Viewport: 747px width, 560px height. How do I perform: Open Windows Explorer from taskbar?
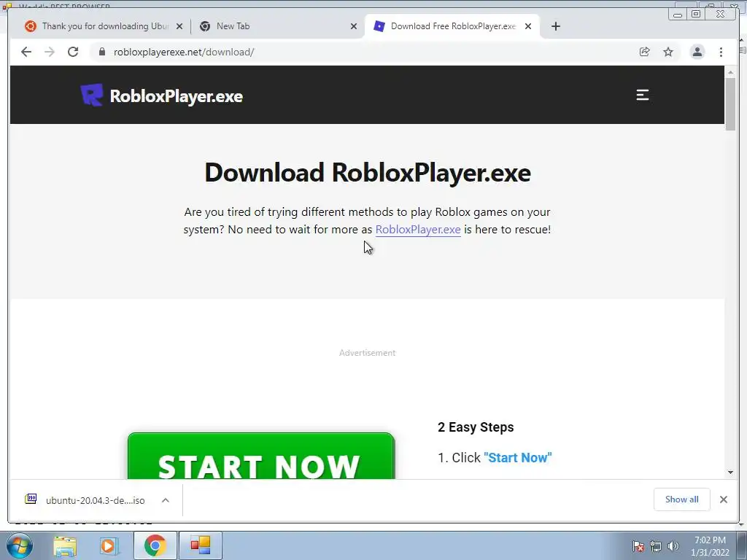[65, 546]
